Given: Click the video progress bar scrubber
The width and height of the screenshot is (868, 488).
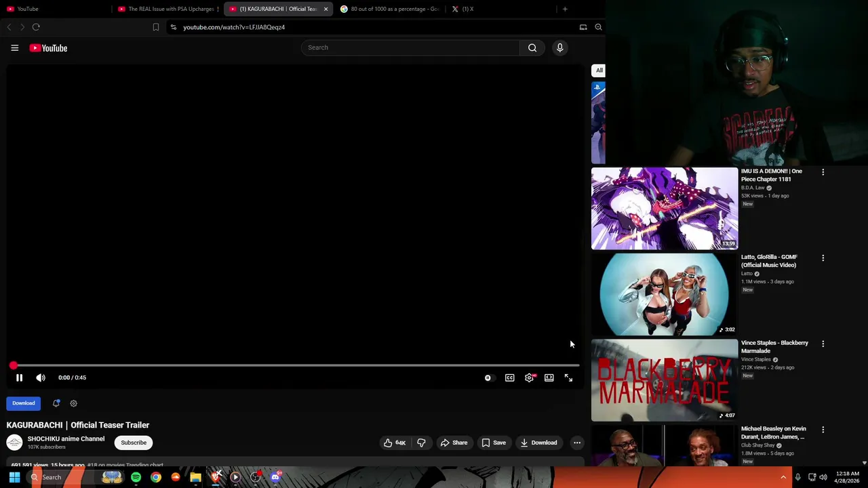Looking at the screenshot, I should (14, 365).
